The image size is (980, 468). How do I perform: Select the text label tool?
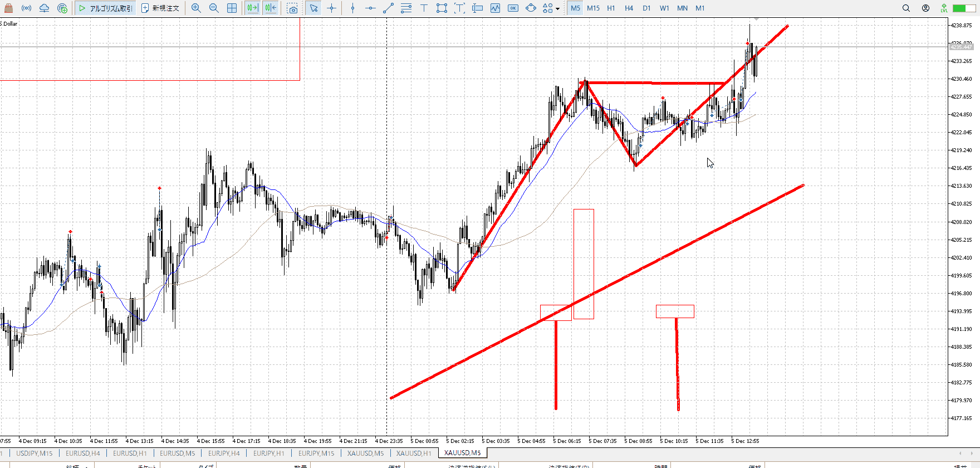pos(424,8)
